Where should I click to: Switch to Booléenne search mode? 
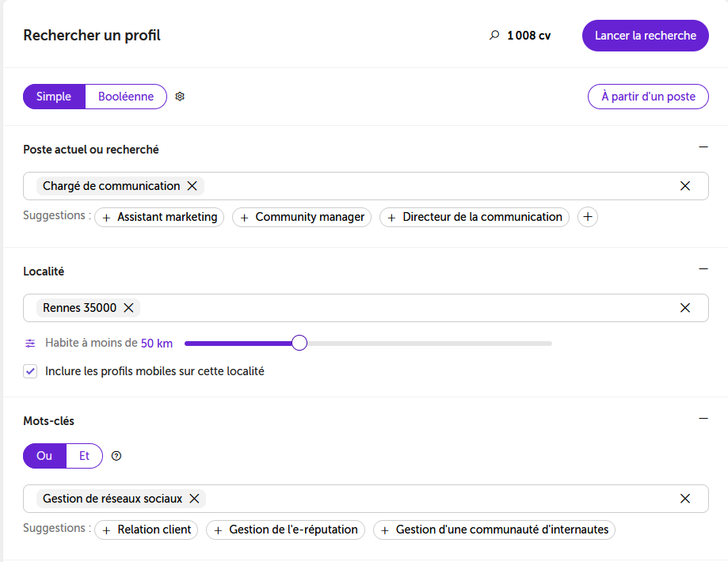coord(126,97)
